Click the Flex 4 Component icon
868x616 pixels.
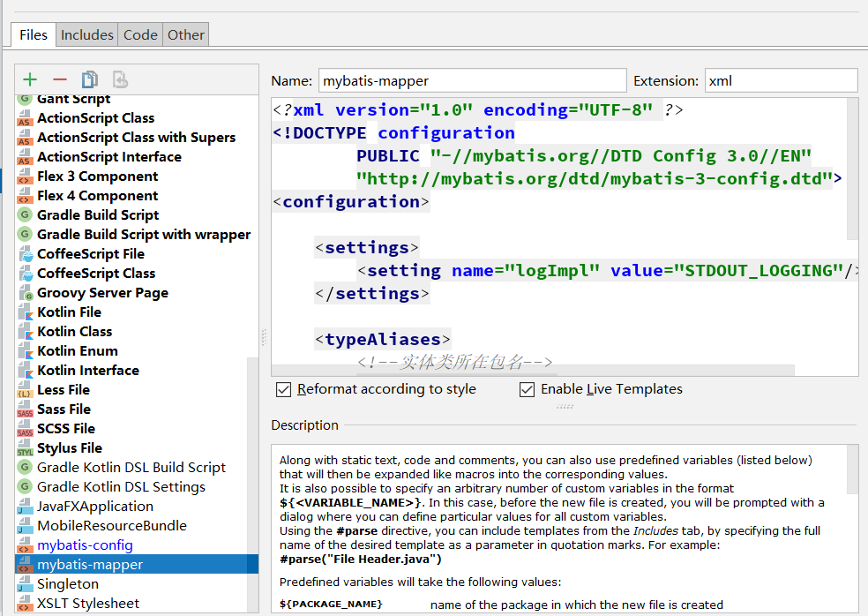25,196
